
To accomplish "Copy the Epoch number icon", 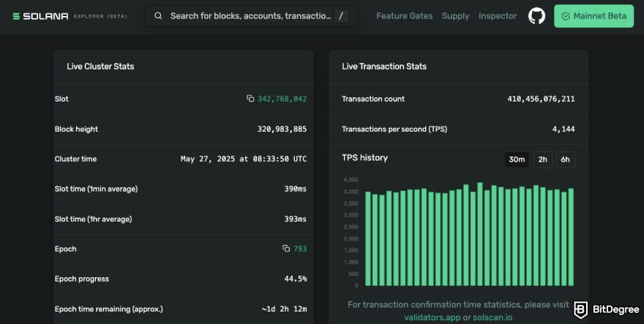I will 286,249.
